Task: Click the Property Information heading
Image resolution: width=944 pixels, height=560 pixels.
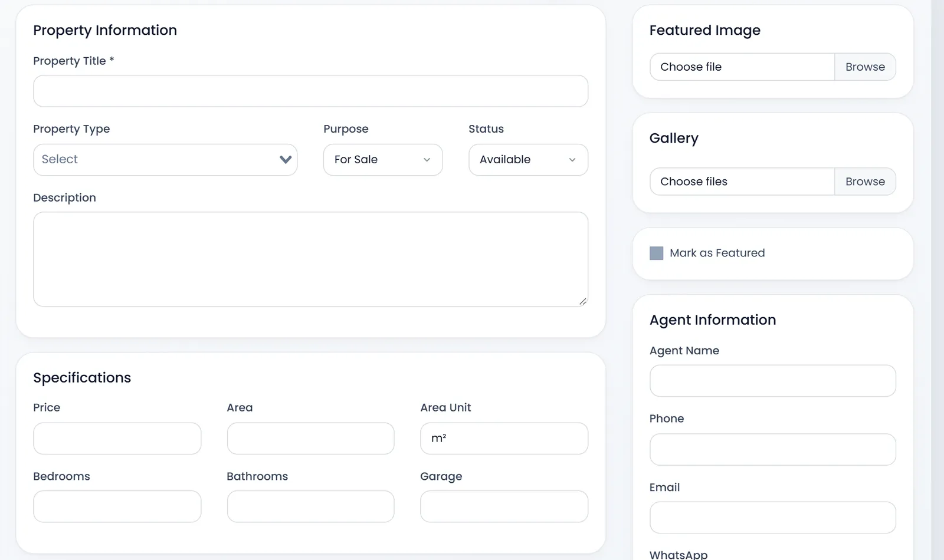Action: click(x=105, y=30)
